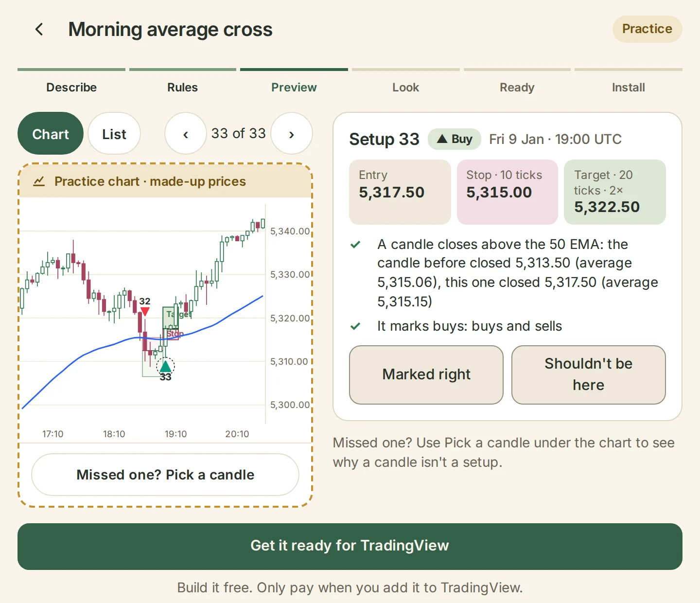This screenshot has height=603, width=700.
Task: Select the Preview step tab
Action: click(x=294, y=88)
